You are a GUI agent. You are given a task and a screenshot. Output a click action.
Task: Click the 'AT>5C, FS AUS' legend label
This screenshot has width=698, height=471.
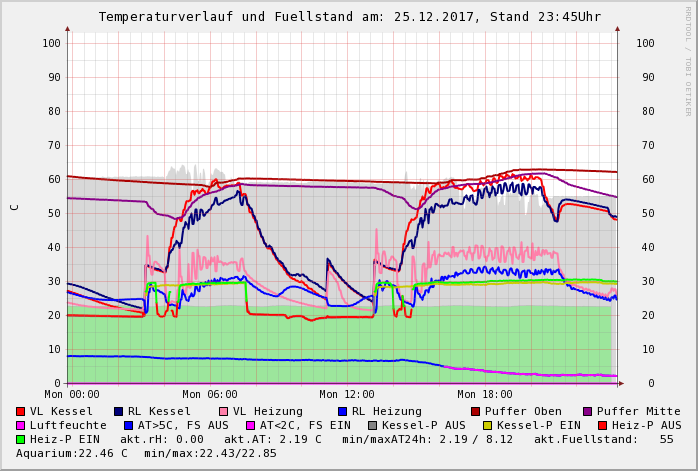point(182,425)
